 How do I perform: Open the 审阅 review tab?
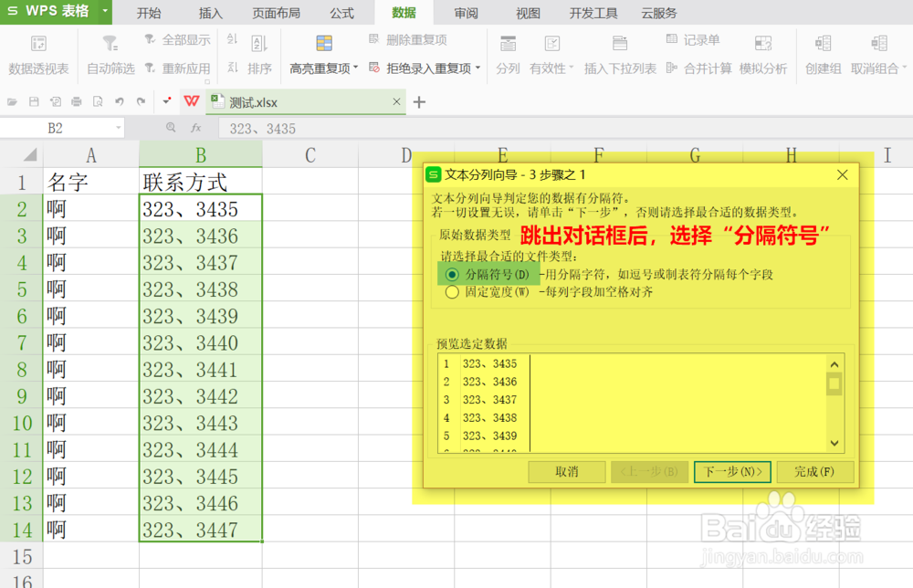pyautogui.click(x=464, y=12)
